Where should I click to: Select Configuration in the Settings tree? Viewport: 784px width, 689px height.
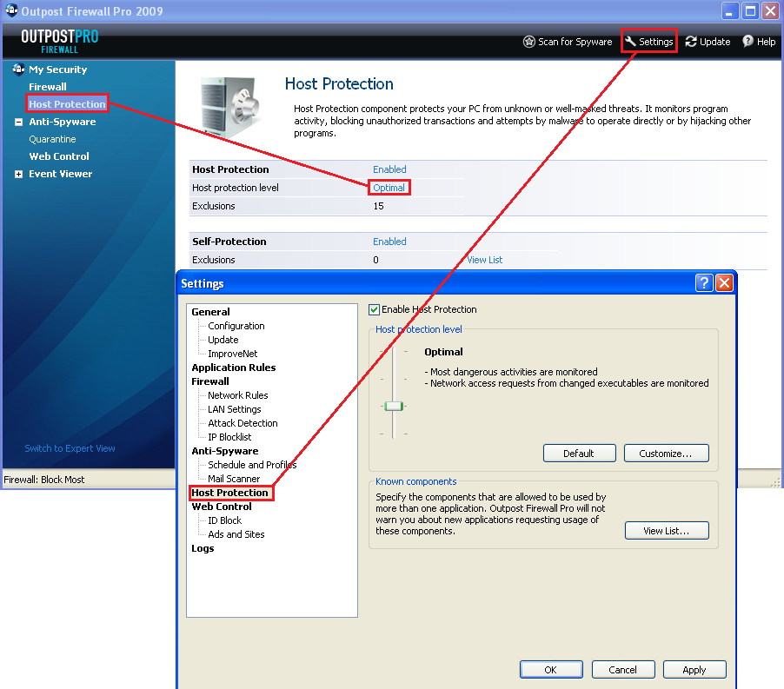coord(236,326)
